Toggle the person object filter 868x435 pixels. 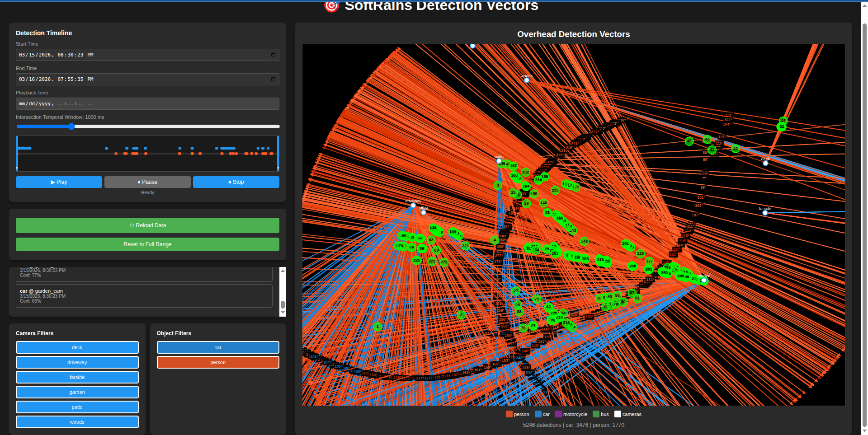point(218,362)
